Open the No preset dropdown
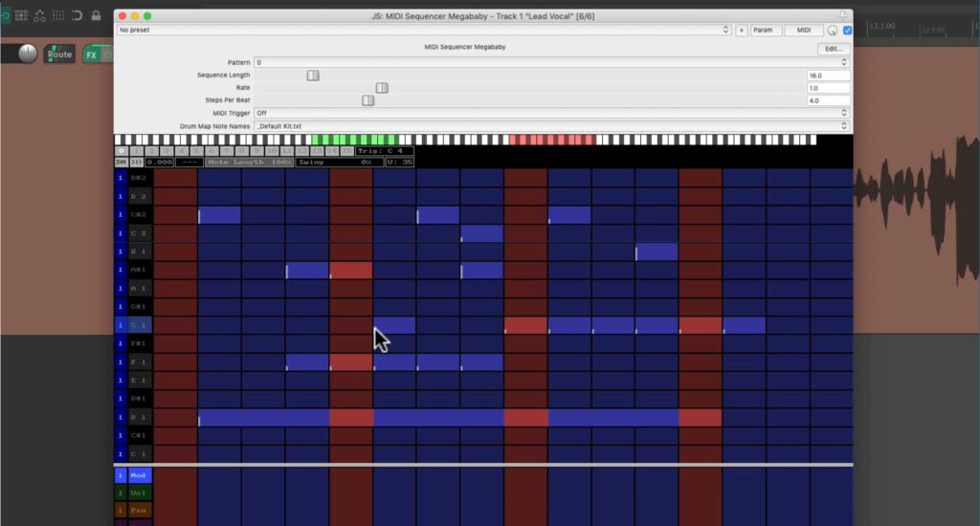This screenshot has height=526, width=980. (x=423, y=30)
